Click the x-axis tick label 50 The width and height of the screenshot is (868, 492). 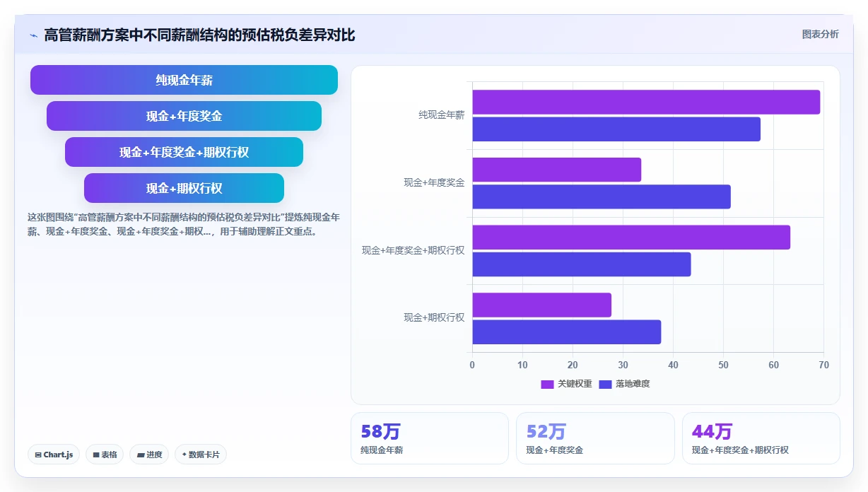coord(723,365)
